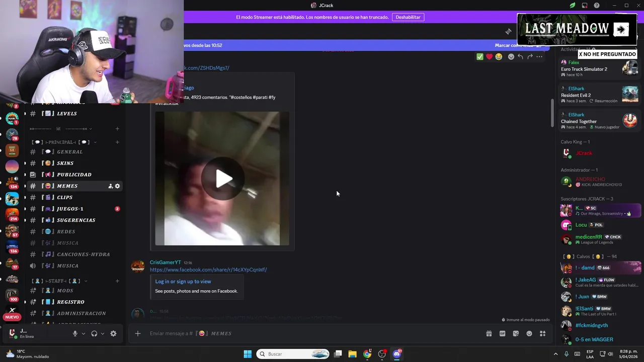The width and height of the screenshot is (644, 362).
Task: Open the server with the 78 notification badge
Action: pyautogui.click(x=12, y=135)
